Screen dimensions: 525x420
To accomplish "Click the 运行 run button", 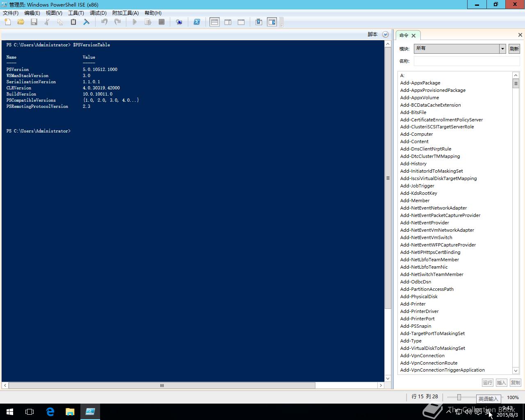I will pos(488,383).
